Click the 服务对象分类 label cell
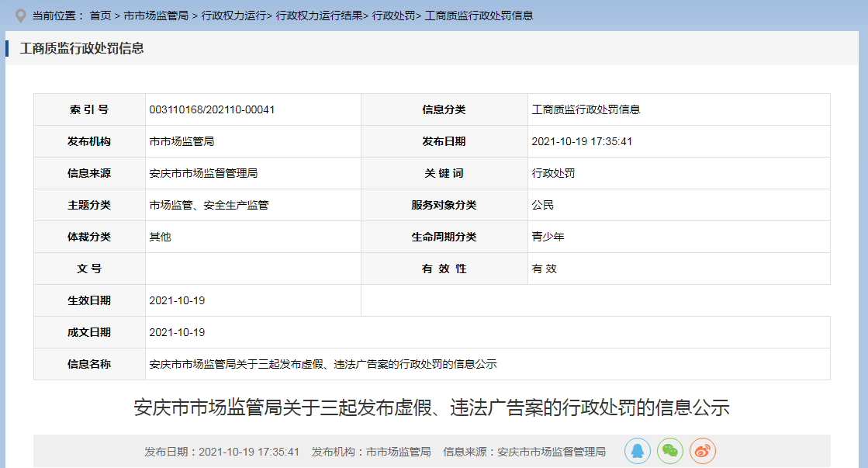868x468 pixels. [444, 205]
